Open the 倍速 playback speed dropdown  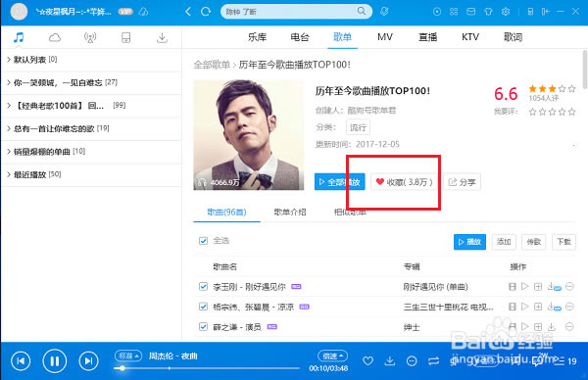[332, 356]
